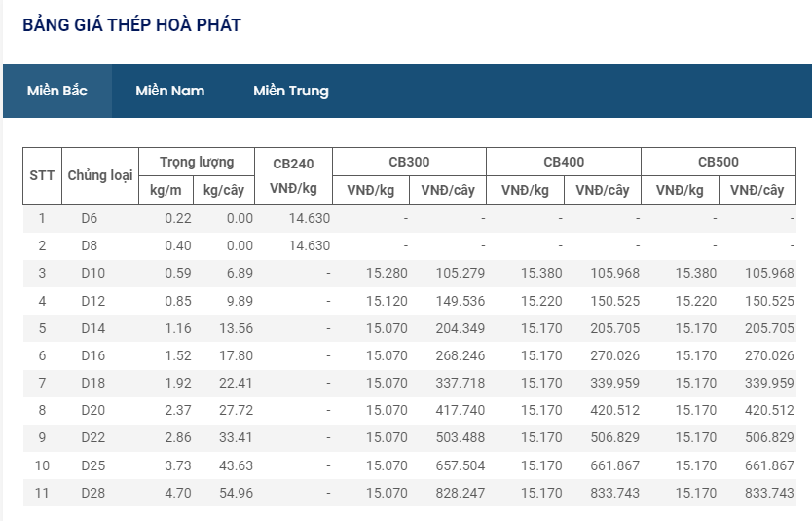The width and height of the screenshot is (812, 521).
Task: Click the STT column header
Action: click(42, 175)
